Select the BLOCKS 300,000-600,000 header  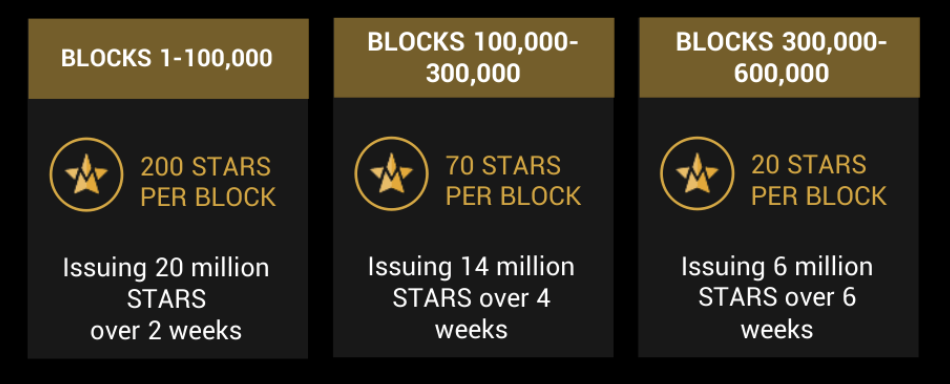[779, 58]
